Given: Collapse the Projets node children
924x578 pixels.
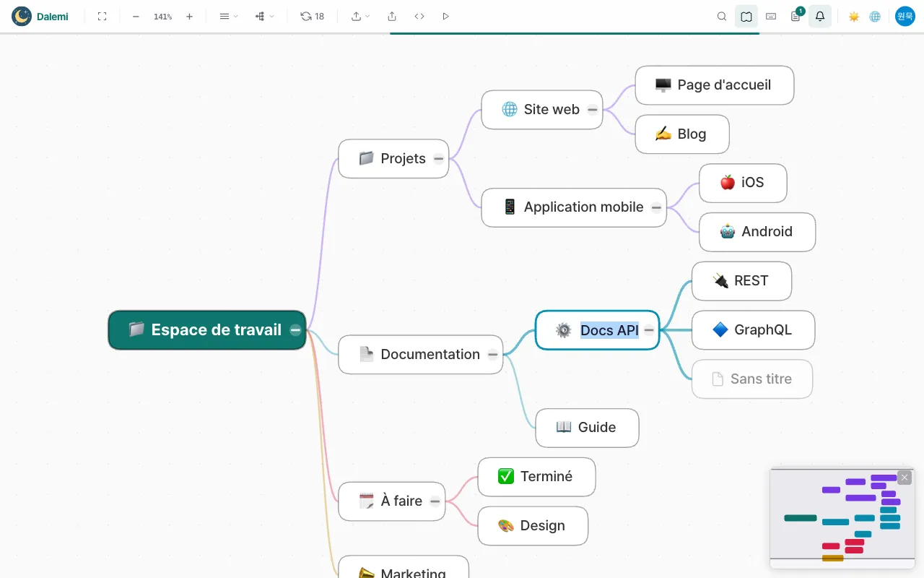Looking at the screenshot, I should (x=439, y=159).
